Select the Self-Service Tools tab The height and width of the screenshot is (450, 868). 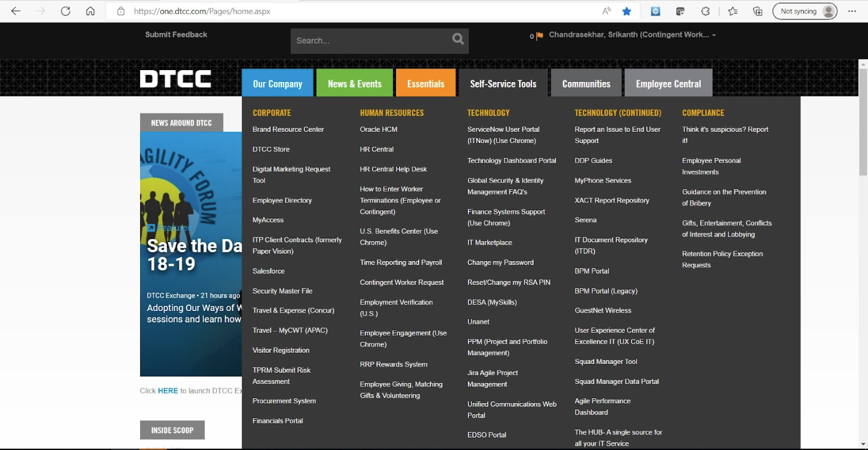pos(503,83)
